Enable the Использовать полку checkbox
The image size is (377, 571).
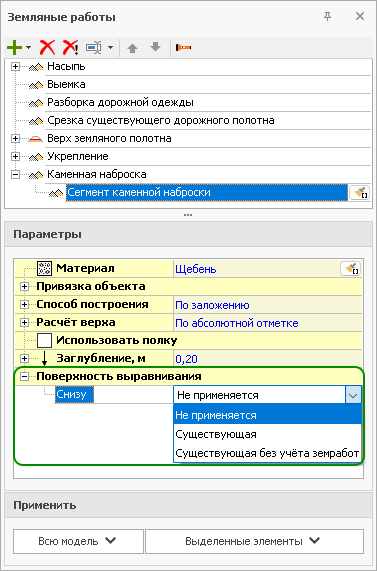tap(44, 341)
